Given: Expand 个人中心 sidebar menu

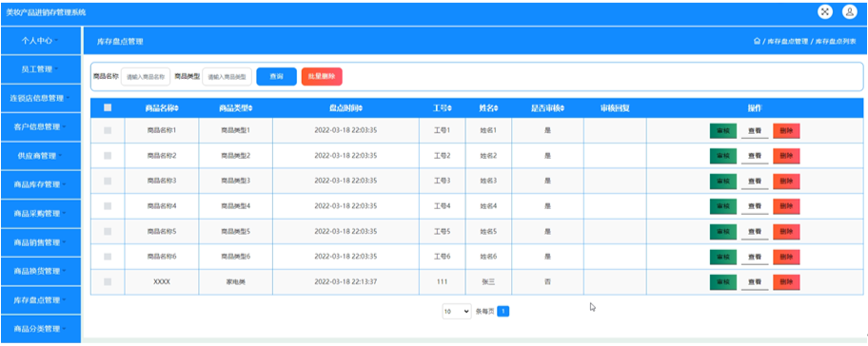Looking at the screenshot, I should 41,41.
